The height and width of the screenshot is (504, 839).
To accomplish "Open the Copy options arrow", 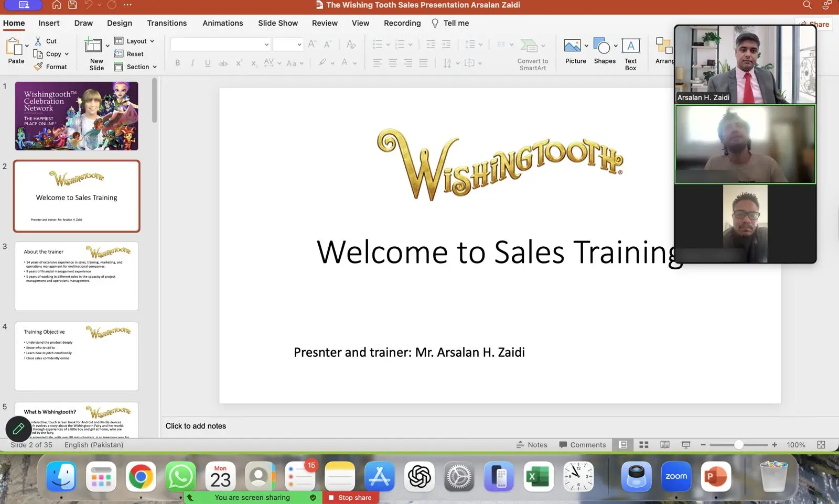I will [67, 54].
